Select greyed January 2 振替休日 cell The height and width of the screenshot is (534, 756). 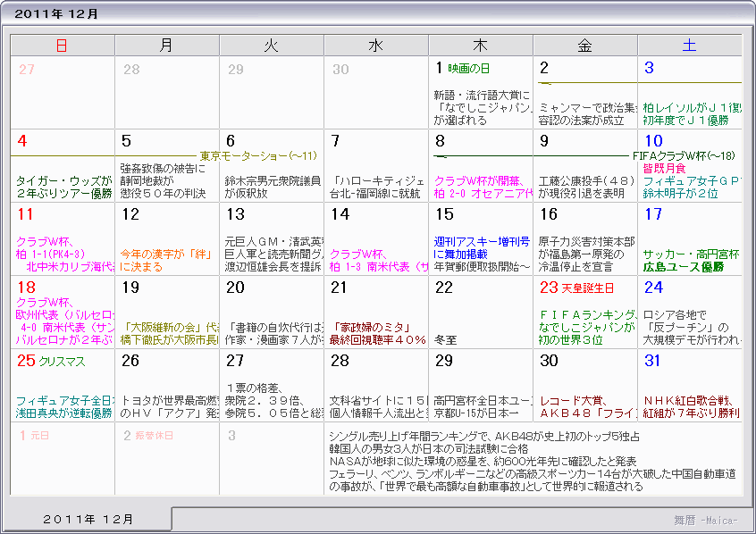[x=167, y=458]
